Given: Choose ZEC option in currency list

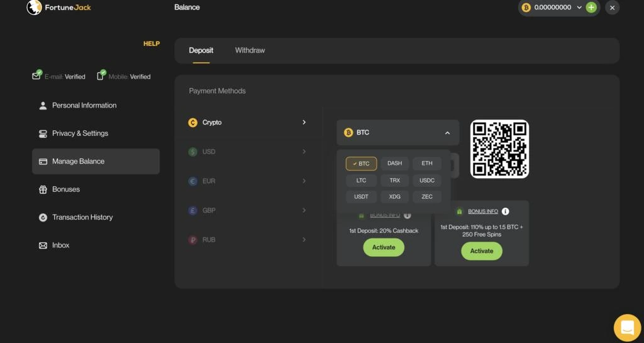Looking at the screenshot, I should [x=427, y=197].
